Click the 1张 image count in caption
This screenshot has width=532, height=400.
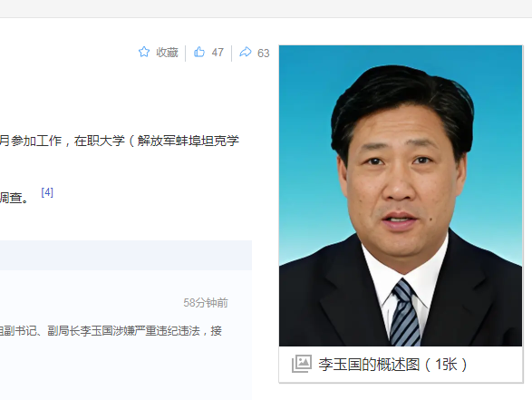click(x=446, y=365)
